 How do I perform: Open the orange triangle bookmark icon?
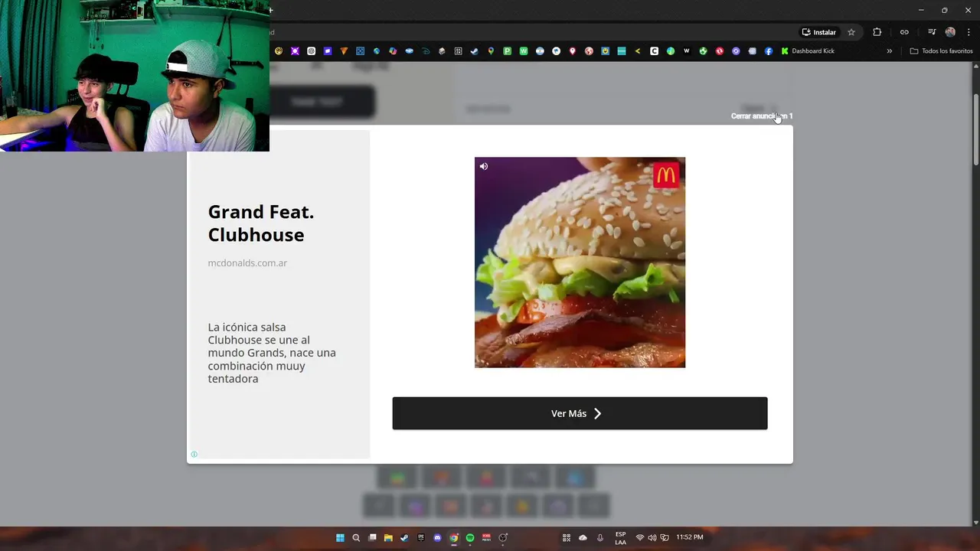click(343, 51)
